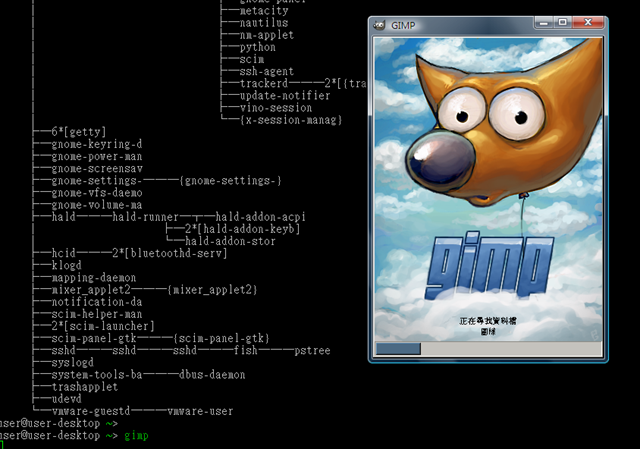Viewport: 640px width, 449px height.
Task: Click 'scim-helper-man' in the terminal
Action: (x=97, y=314)
